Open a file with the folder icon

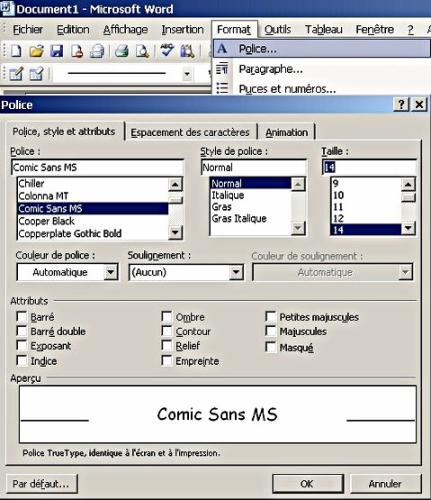click(36, 51)
